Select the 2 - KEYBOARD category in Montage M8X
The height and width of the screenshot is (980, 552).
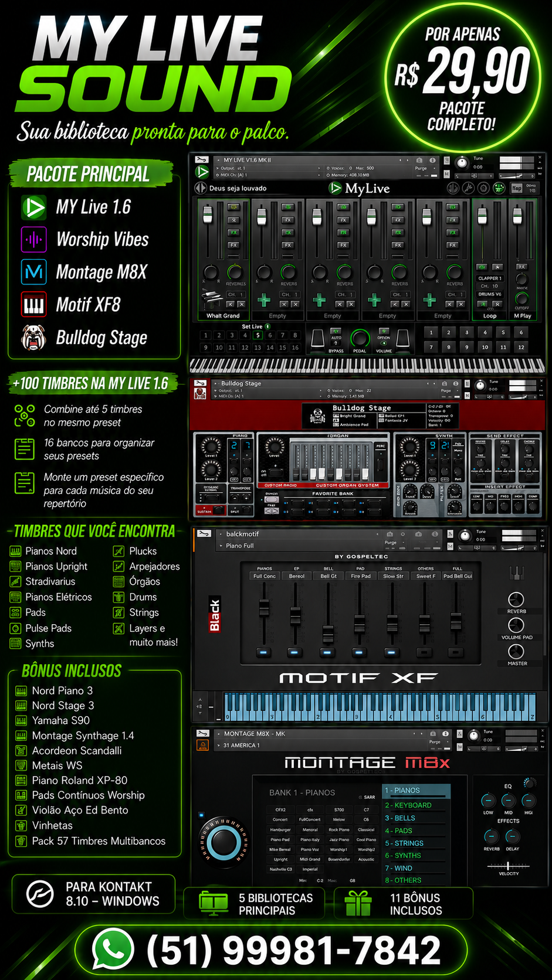point(416,805)
